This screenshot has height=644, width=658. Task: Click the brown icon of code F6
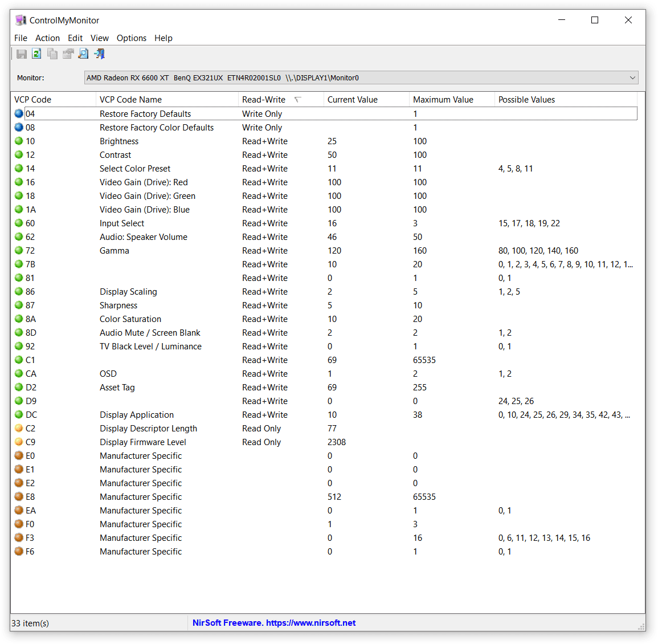pyautogui.click(x=19, y=551)
